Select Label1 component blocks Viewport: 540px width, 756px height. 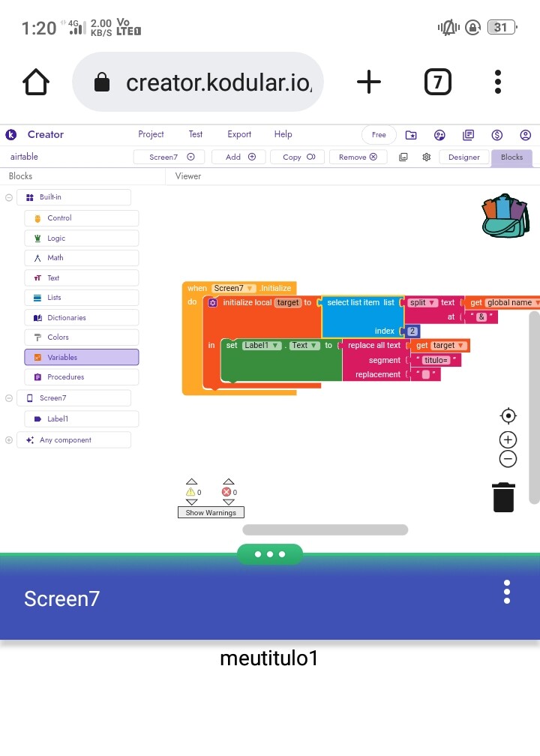(82, 419)
